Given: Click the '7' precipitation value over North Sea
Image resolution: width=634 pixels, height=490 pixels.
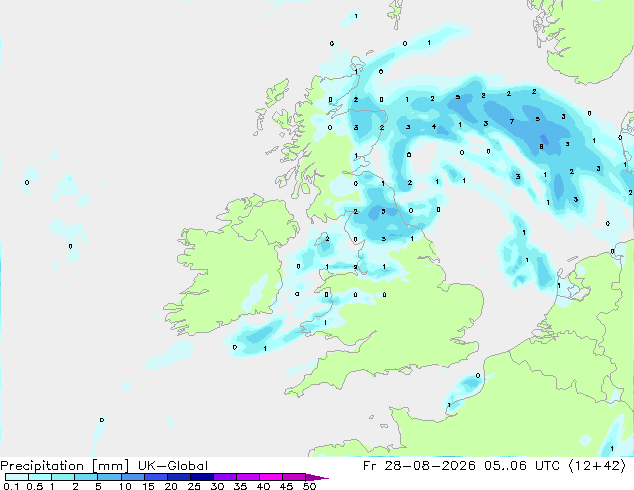Looking at the screenshot, I should pyautogui.click(x=512, y=121).
